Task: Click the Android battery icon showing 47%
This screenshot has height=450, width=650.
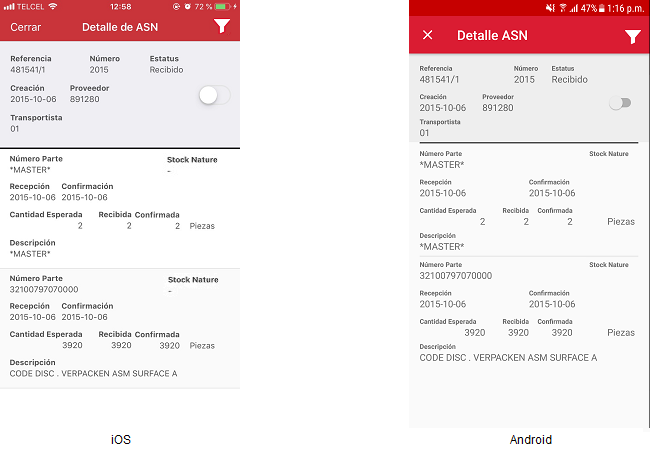Action: pyautogui.click(x=599, y=7)
